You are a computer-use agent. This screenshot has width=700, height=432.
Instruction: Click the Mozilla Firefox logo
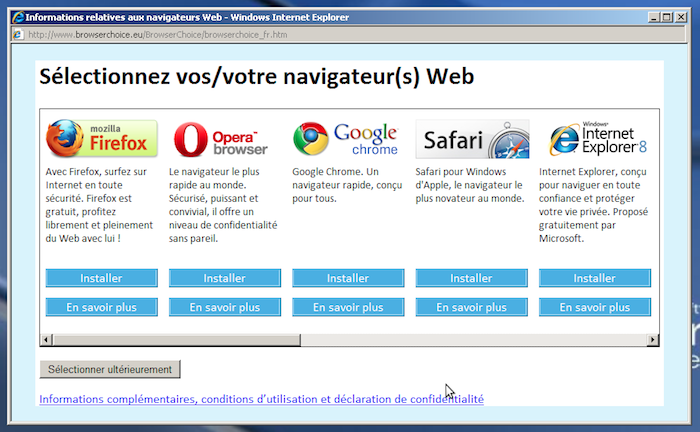(101, 139)
